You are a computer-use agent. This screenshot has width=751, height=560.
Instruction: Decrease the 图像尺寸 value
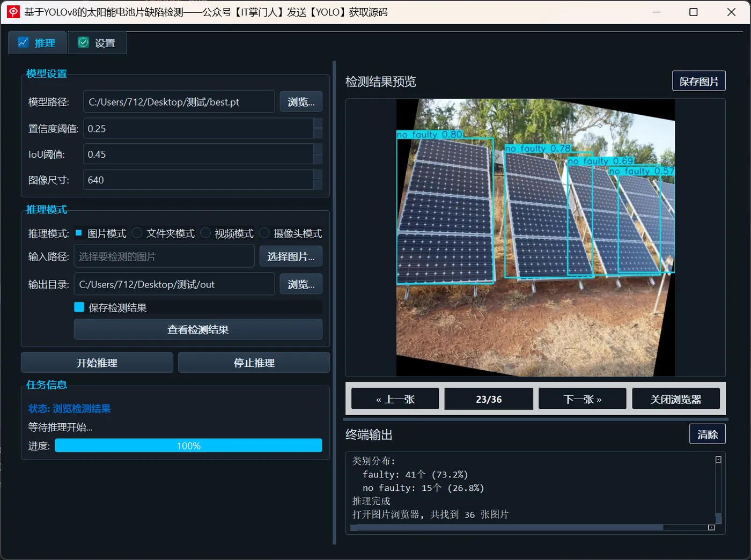pos(318,185)
